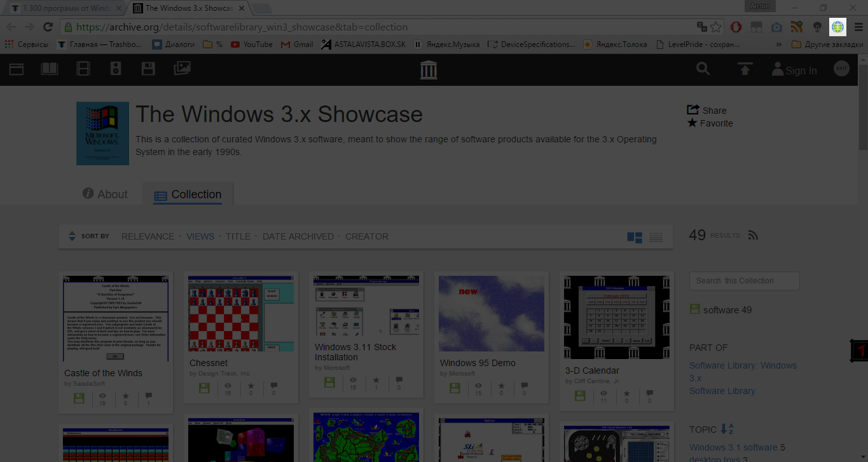Click the green software icon under Castle of the Winds
The width and height of the screenshot is (868, 462).
pyautogui.click(x=78, y=398)
